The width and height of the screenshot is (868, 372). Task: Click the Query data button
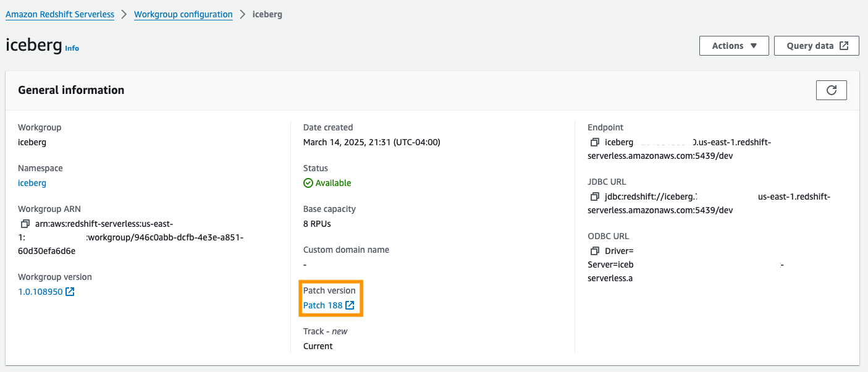pyautogui.click(x=817, y=46)
